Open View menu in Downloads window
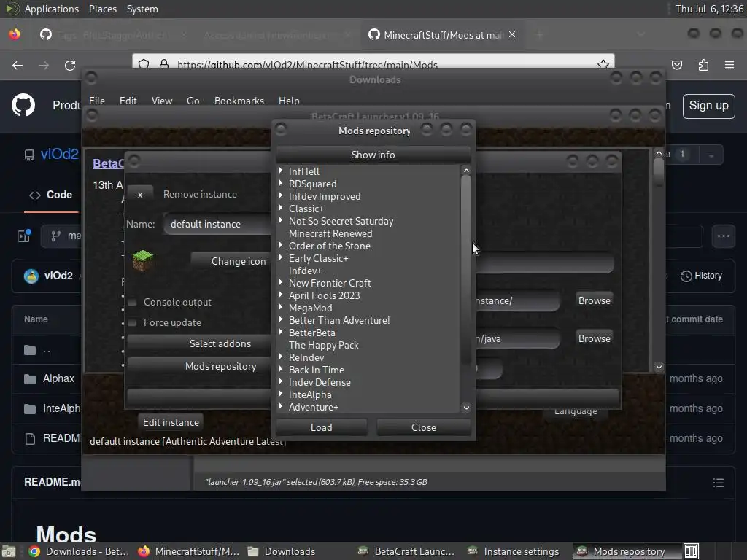The height and width of the screenshot is (560, 747). (161, 101)
